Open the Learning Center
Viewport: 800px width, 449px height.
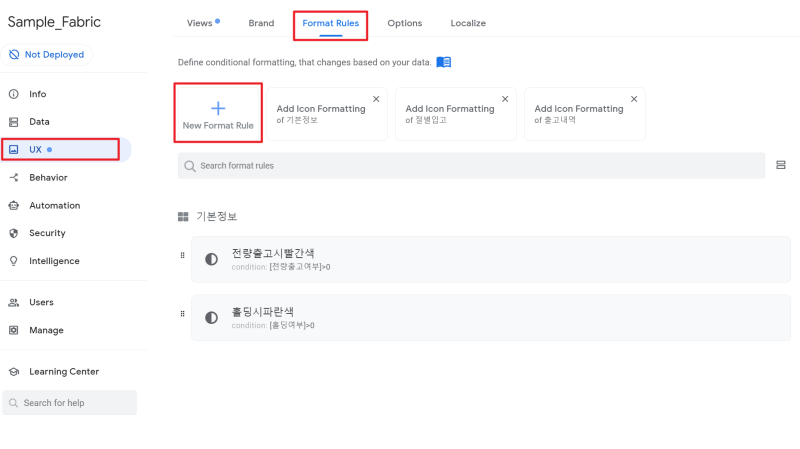tap(64, 371)
